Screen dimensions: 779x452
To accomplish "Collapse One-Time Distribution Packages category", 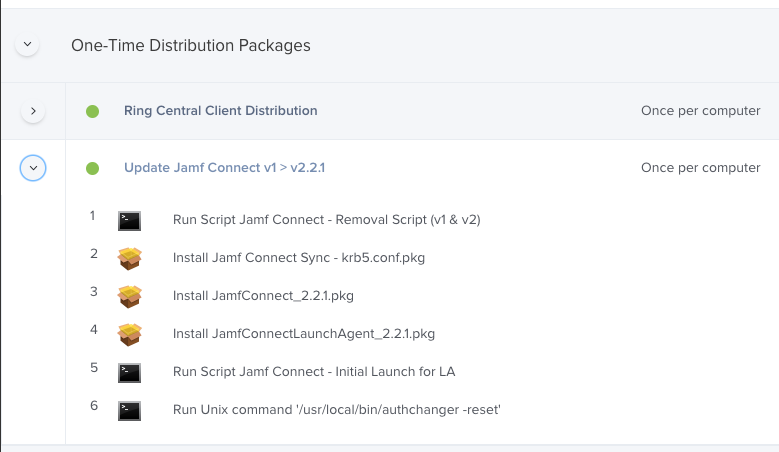I will pyautogui.click(x=27, y=44).
